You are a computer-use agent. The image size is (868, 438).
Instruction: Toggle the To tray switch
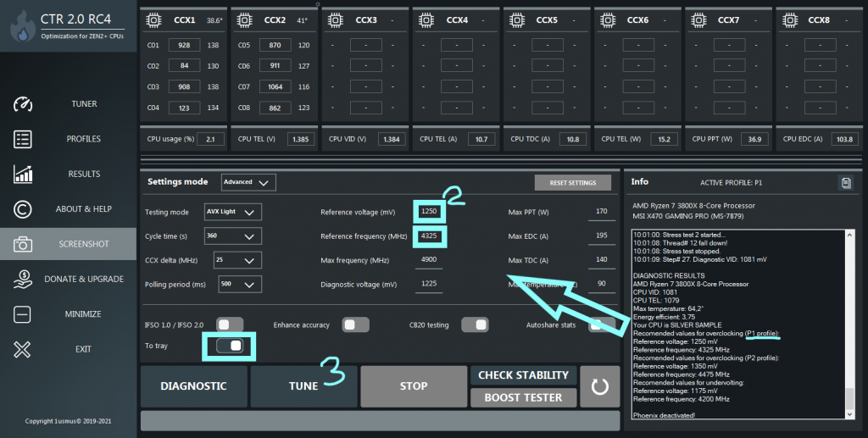click(x=230, y=346)
